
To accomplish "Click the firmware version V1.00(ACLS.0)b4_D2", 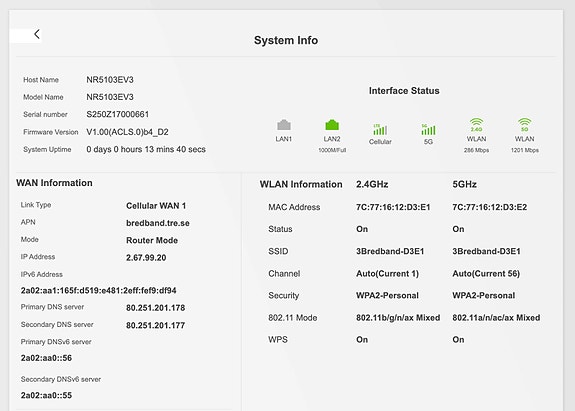I will pyautogui.click(x=127, y=132).
